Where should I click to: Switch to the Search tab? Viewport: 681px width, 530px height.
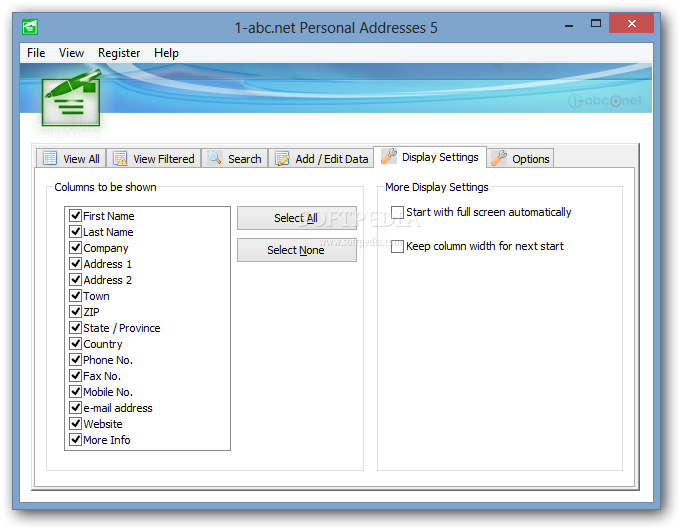point(235,159)
